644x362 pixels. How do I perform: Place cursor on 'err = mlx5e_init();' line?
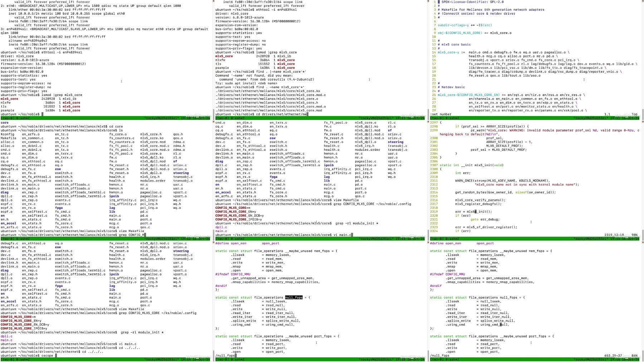(x=473, y=212)
